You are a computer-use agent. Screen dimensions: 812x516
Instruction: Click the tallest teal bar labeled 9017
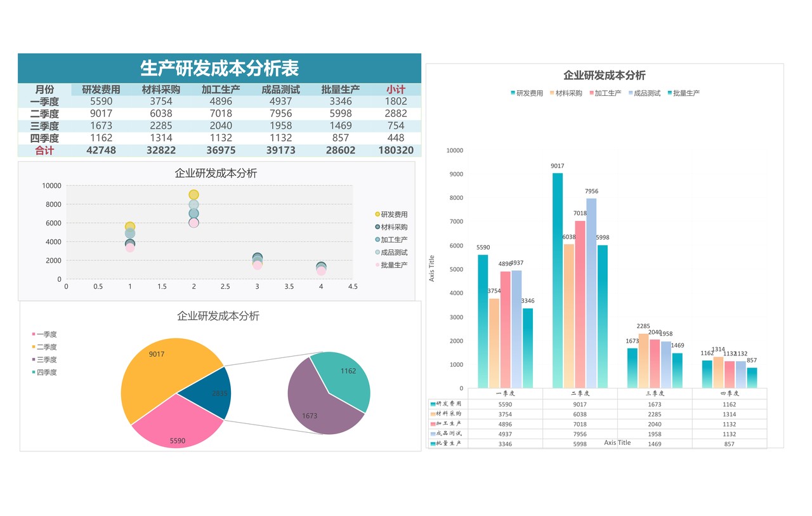coord(558,281)
